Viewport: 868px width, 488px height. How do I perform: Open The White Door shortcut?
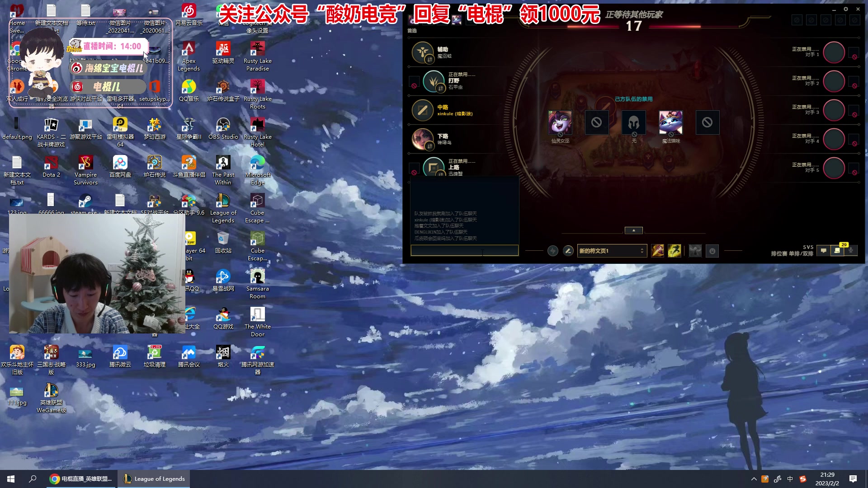258,322
